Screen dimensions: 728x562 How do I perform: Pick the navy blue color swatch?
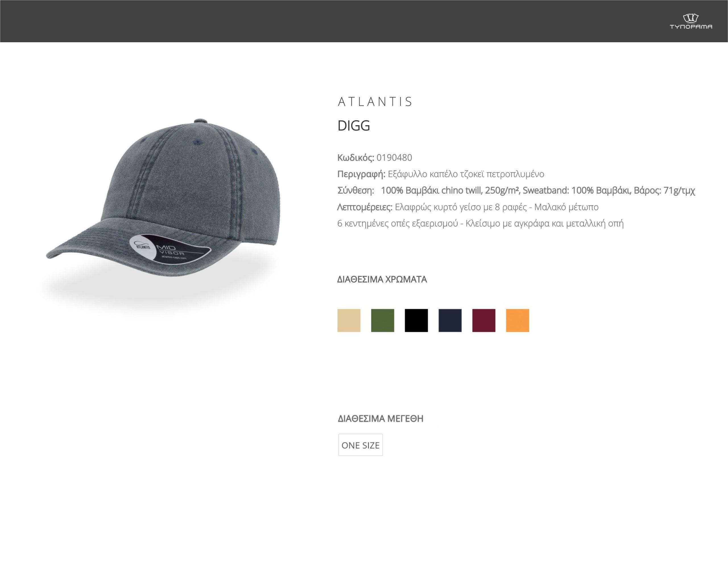pos(450,320)
